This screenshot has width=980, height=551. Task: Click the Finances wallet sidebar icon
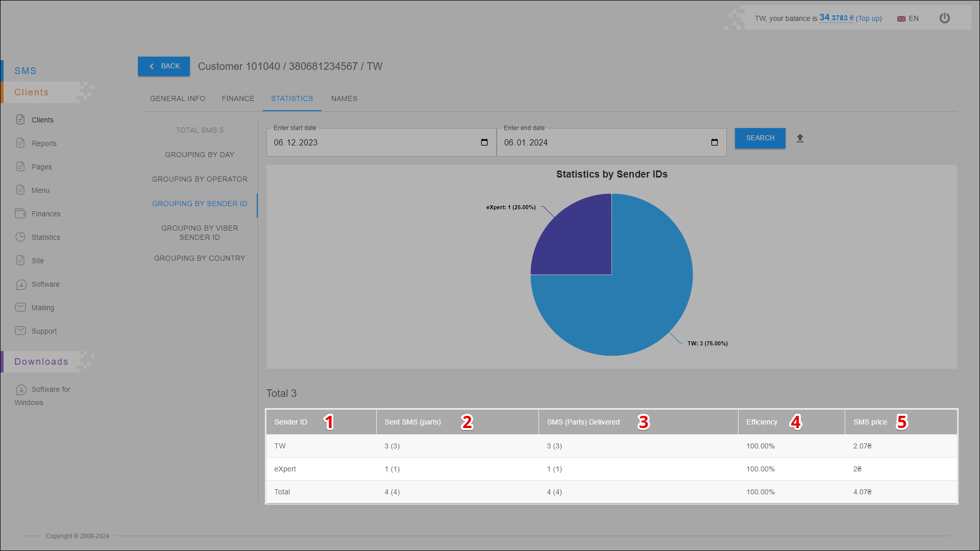pyautogui.click(x=20, y=213)
